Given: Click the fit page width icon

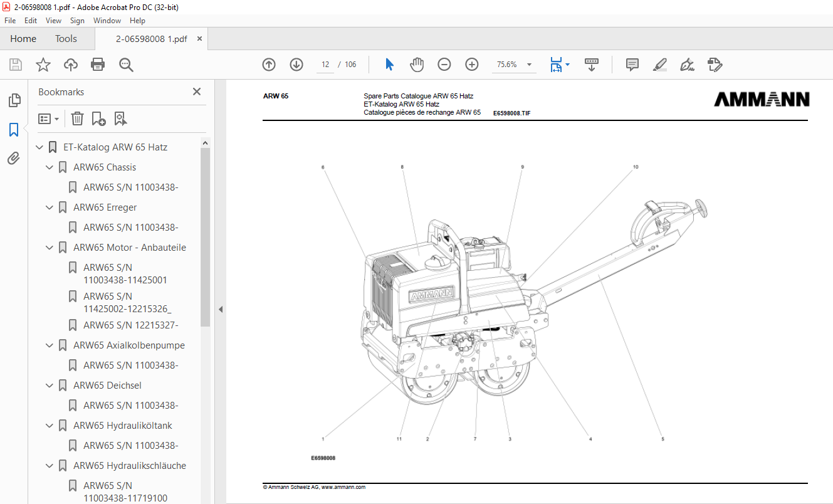Looking at the screenshot, I should (555, 65).
